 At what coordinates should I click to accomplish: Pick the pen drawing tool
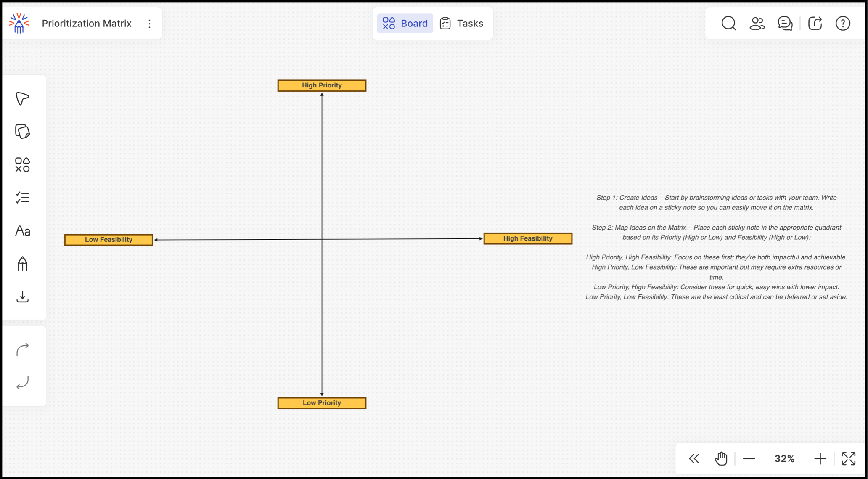(x=23, y=264)
